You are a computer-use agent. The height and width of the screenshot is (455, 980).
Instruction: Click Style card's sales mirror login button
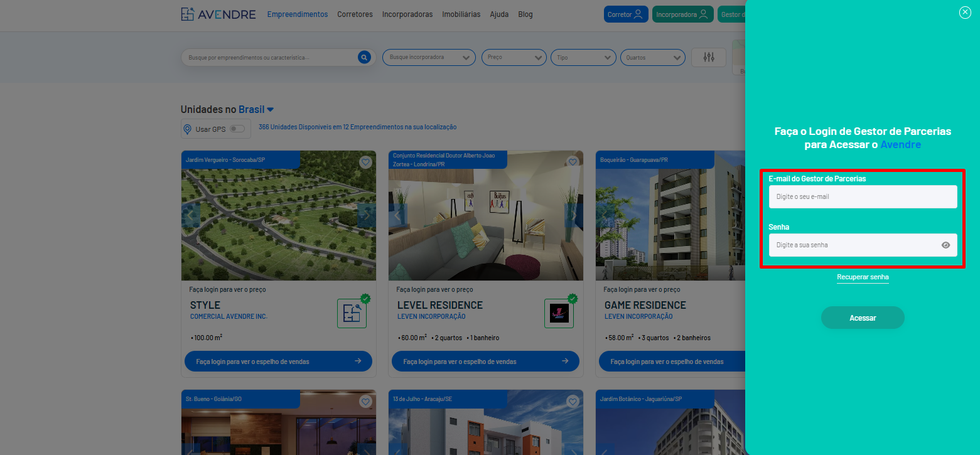(278, 361)
